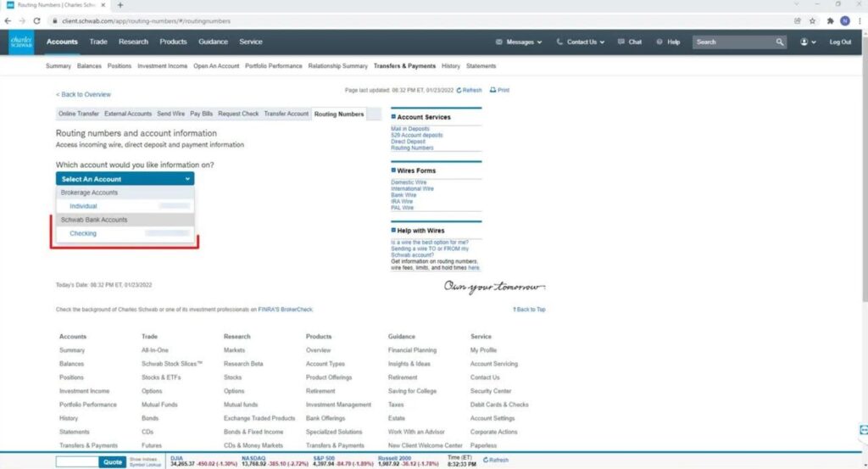Open Investment Income in the sub-navigation
The height and width of the screenshot is (469, 868).
pyautogui.click(x=162, y=66)
